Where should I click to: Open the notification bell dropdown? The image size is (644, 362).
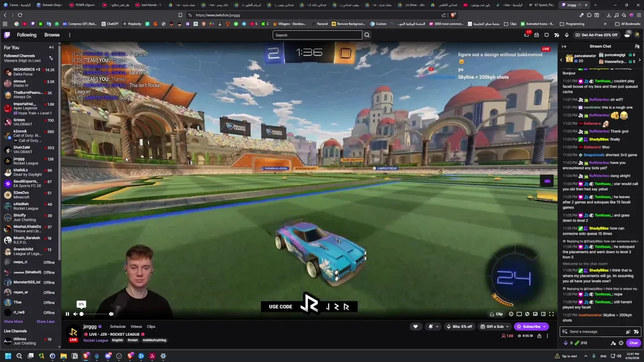[432, 327]
